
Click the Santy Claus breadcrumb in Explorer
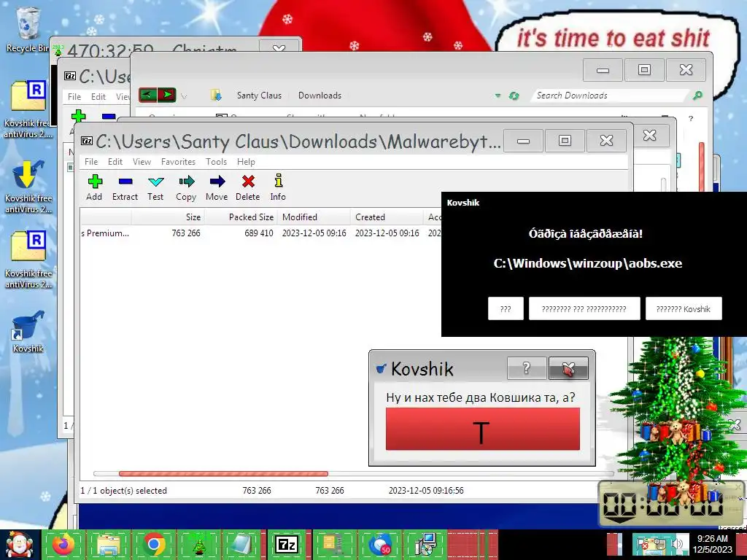(259, 96)
